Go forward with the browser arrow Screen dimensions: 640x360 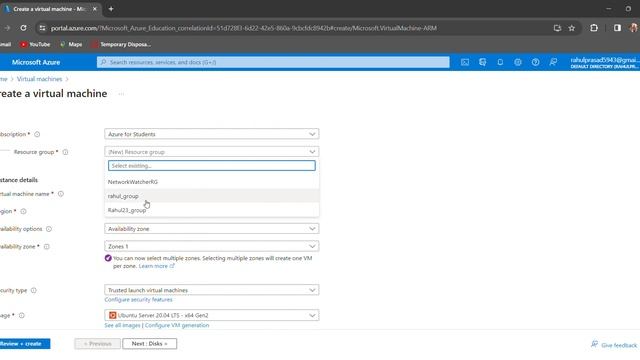[7, 28]
